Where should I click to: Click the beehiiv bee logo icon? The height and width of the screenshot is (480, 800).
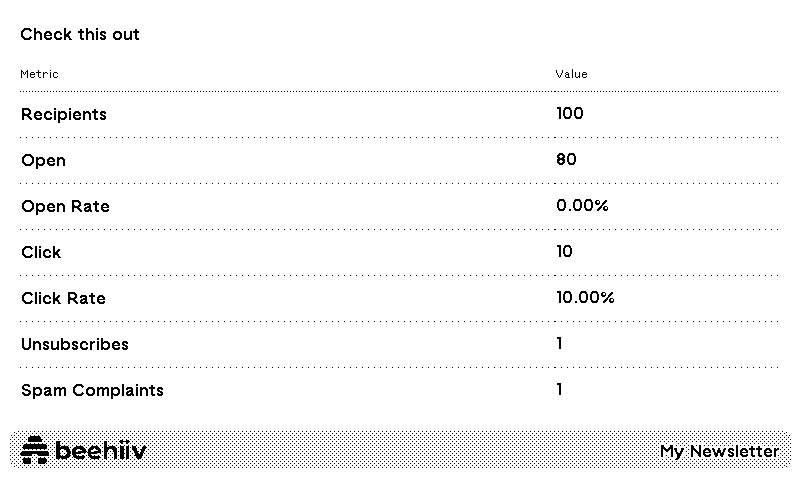click(x=35, y=452)
